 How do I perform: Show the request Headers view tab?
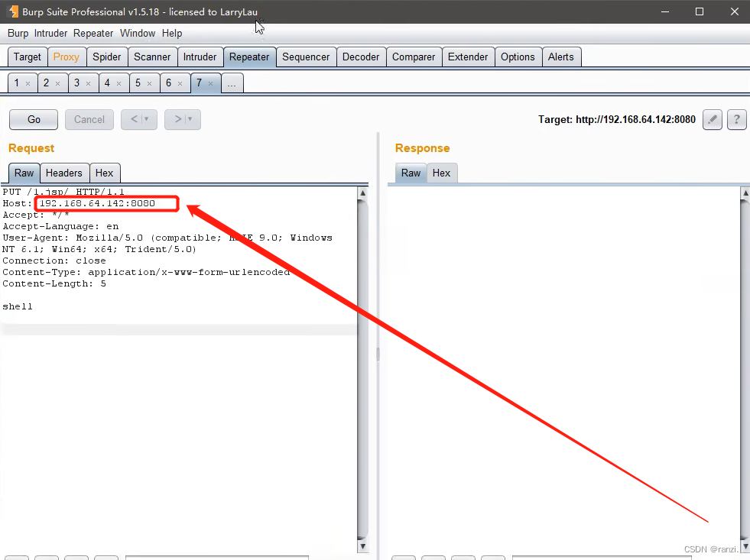pos(64,173)
